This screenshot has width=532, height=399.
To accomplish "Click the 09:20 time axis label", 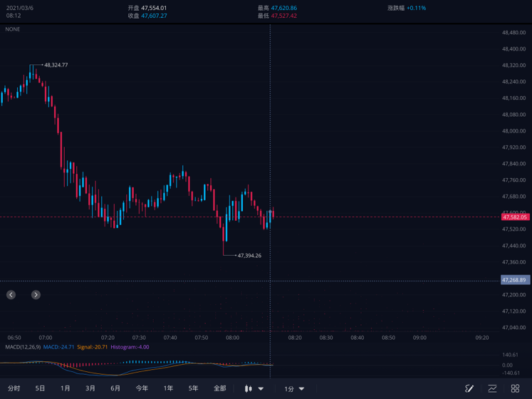I will point(481,338).
